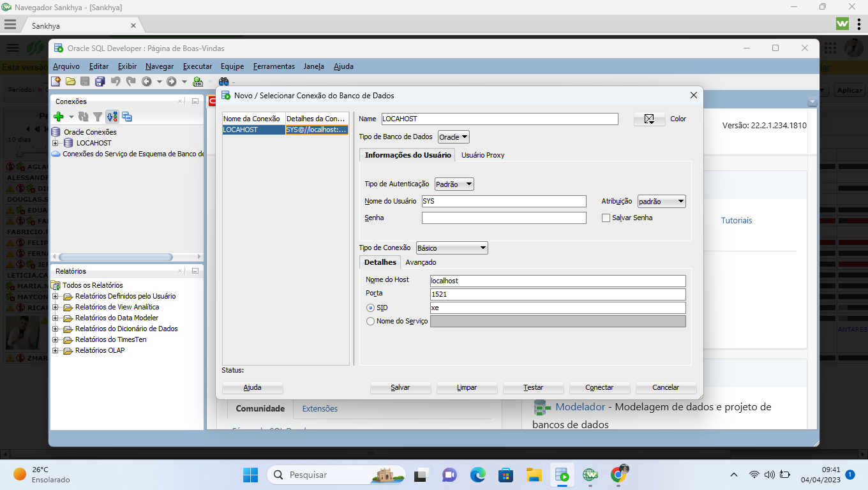Viewport: 868px width, 490px height.
Task: Click the Conexões panel horizontal scrollbar
Action: click(116, 257)
